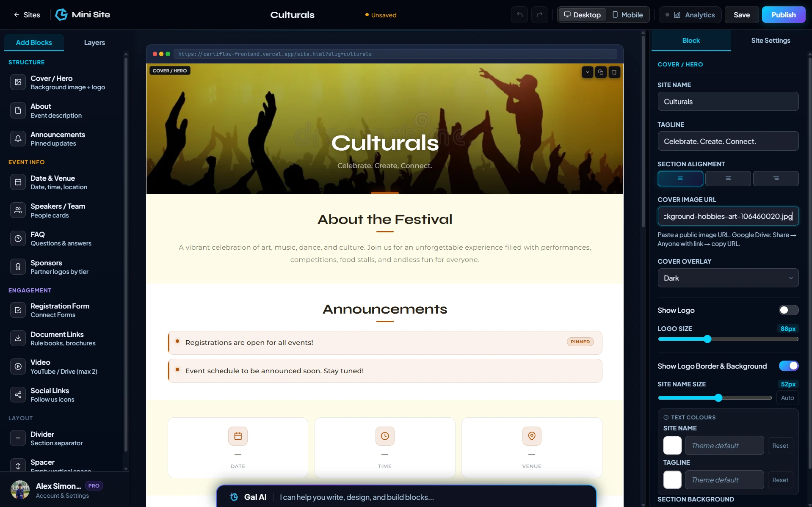
Task: Publish the site
Action: 784,15
